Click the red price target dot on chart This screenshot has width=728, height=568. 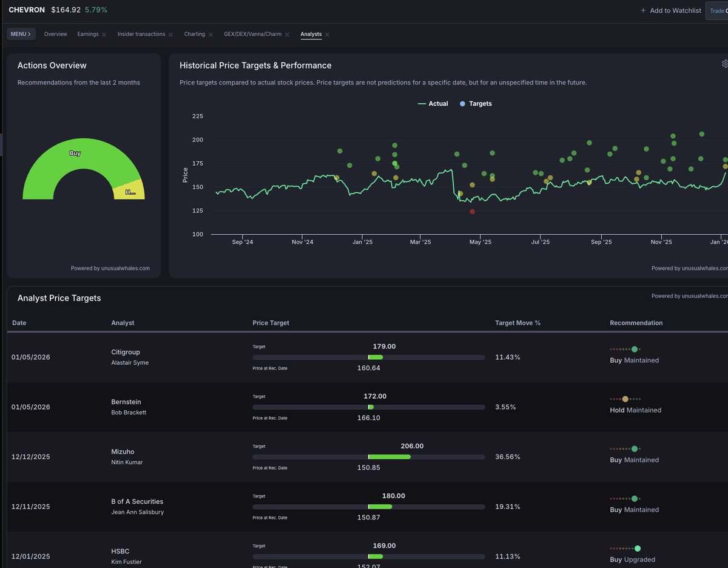pos(472,211)
